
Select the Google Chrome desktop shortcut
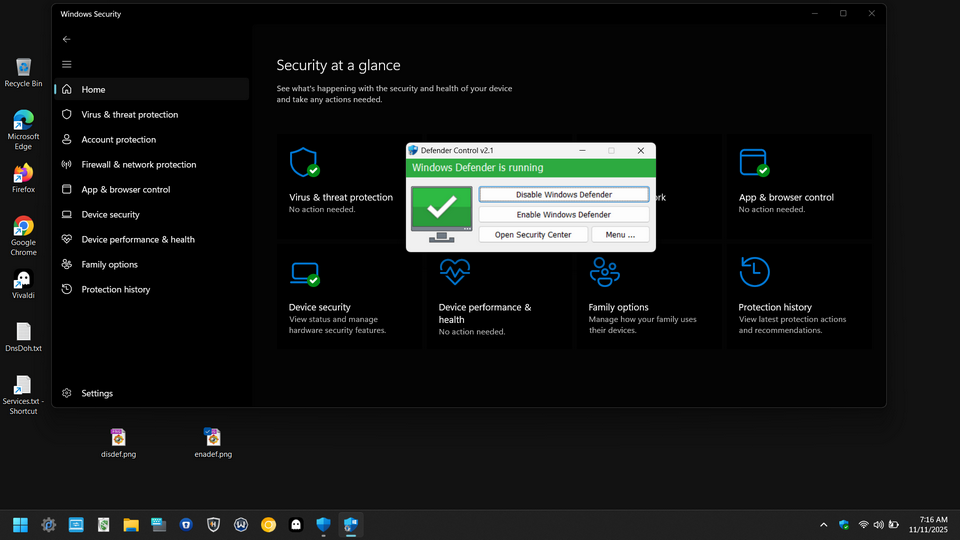pyautogui.click(x=23, y=236)
